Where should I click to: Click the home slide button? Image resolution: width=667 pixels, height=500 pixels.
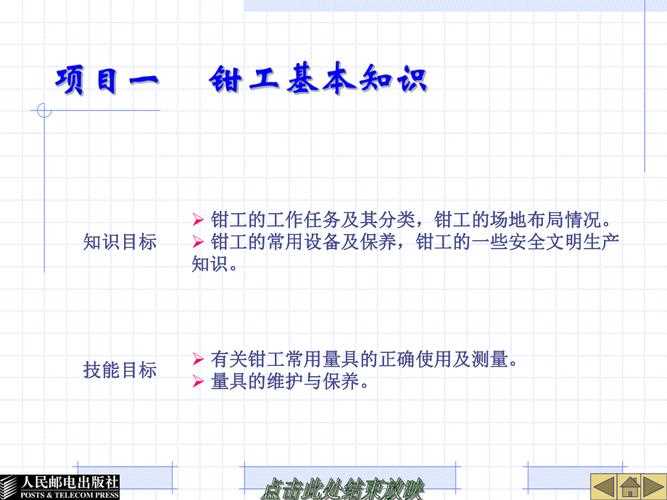(629, 487)
